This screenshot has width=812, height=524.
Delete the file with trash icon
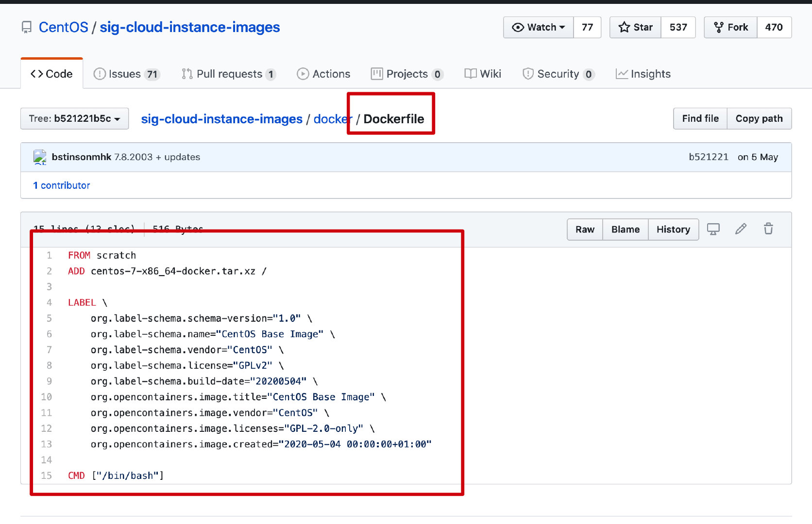pos(768,229)
